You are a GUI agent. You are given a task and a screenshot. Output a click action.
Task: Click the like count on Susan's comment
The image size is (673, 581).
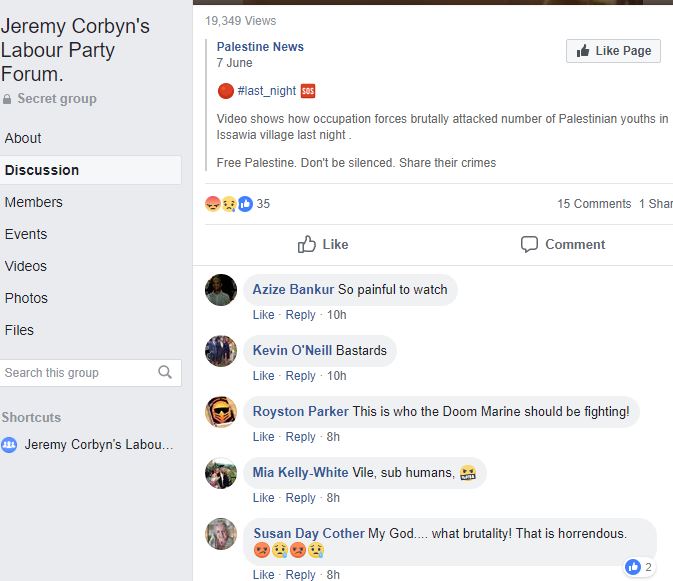click(639, 567)
